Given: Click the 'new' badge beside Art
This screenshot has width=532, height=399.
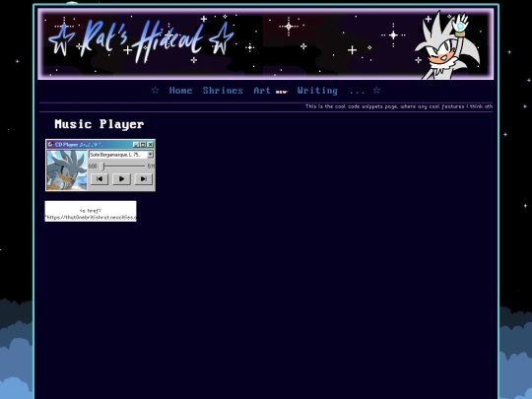Looking at the screenshot, I should pyautogui.click(x=281, y=92).
